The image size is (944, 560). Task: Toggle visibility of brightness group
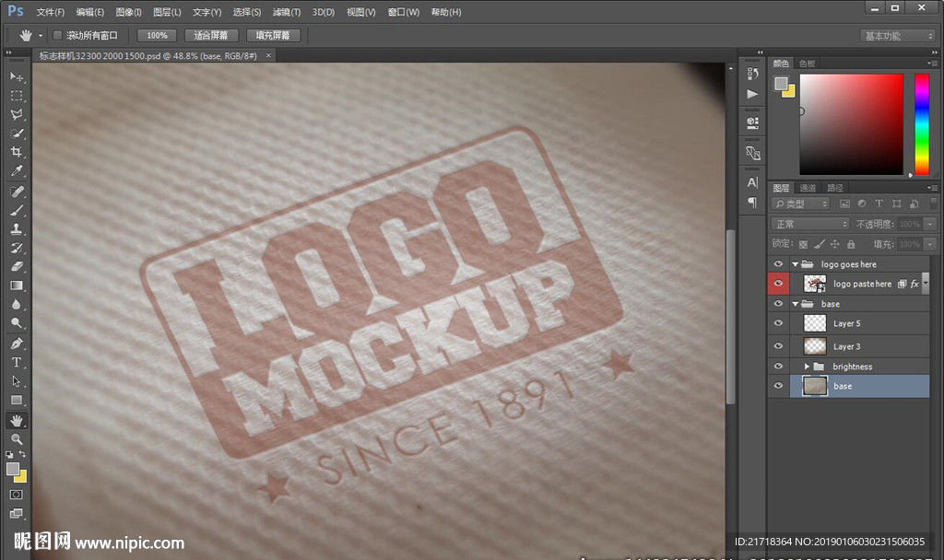click(x=779, y=367)
